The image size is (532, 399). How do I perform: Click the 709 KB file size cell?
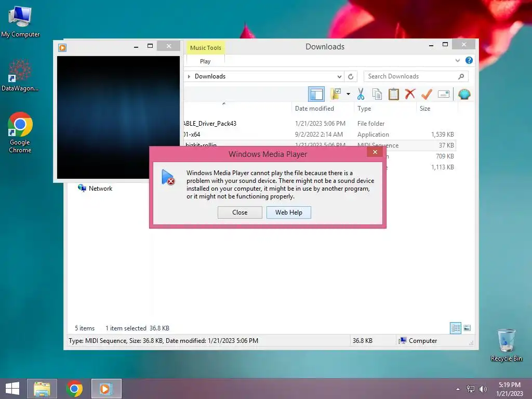pyautogui.click(x=445, y=156)
